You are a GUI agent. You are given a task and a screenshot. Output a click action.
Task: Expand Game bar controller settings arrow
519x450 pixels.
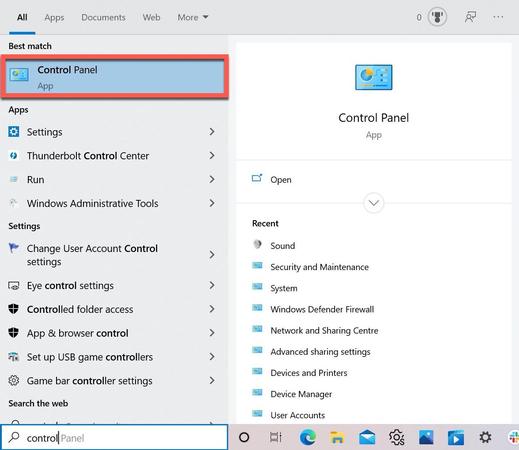click(212, 380)
